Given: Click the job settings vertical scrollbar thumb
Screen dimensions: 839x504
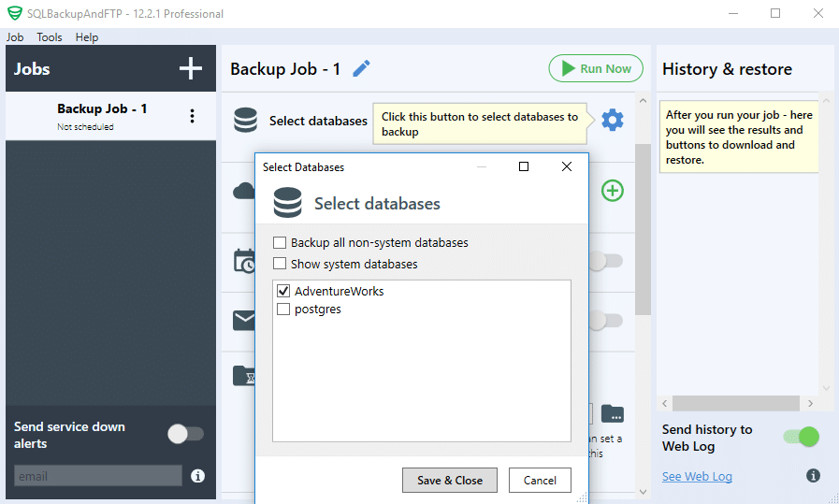Looking at the screenshot, I should pyautogui.click(x=643, y=229).
